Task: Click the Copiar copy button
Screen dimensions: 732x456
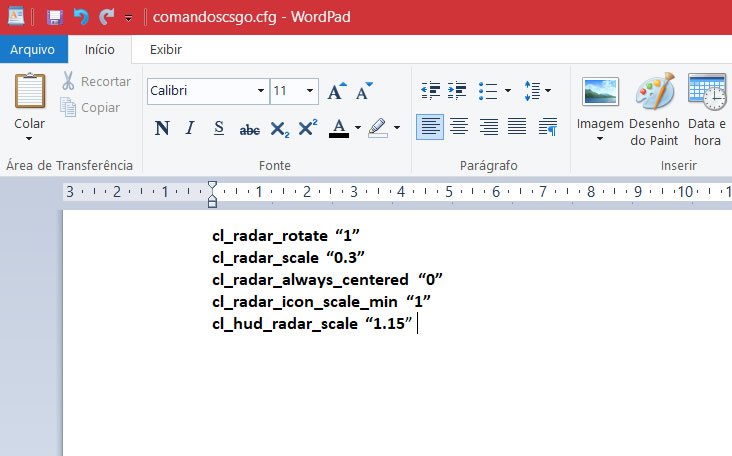Action: pos(90,107)
